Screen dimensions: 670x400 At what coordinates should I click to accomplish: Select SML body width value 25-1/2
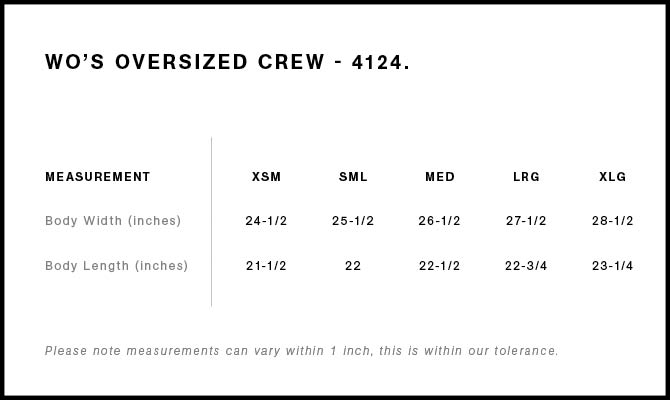click(353, 221)
